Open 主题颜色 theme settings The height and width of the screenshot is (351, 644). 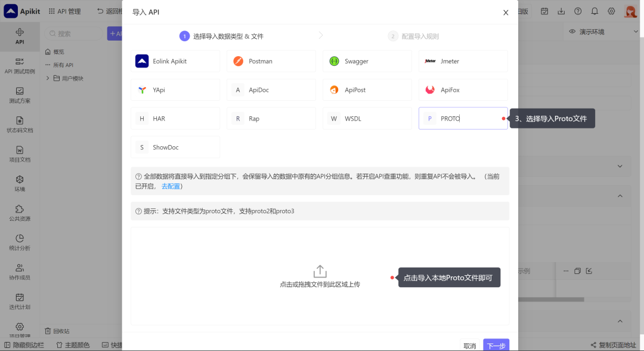(x=73, y=345)
